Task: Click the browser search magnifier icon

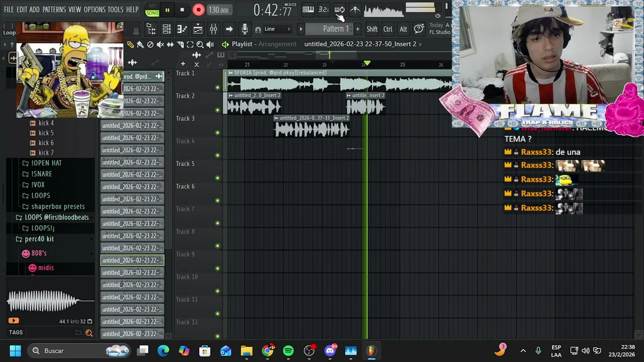Action: click(89, 332)
